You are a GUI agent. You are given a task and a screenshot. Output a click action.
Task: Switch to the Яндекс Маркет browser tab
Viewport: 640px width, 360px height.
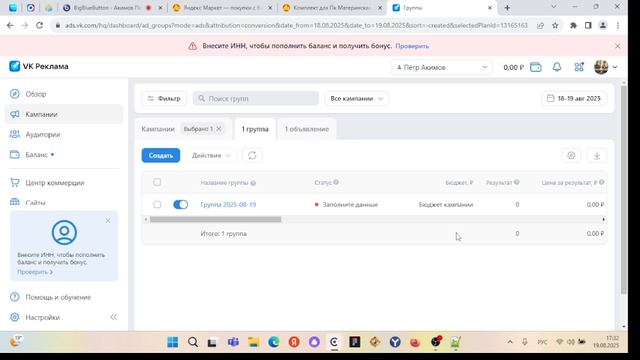222,8
